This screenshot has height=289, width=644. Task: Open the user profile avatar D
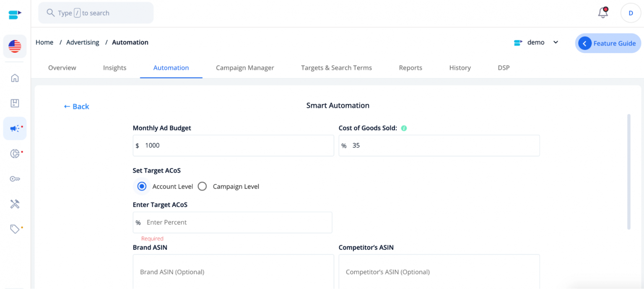click(x=631, y=13)
